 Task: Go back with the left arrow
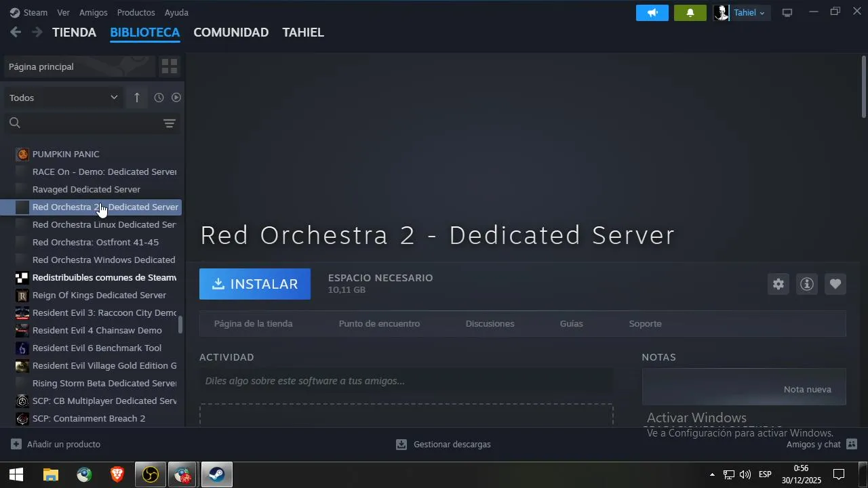coord(16,32)
